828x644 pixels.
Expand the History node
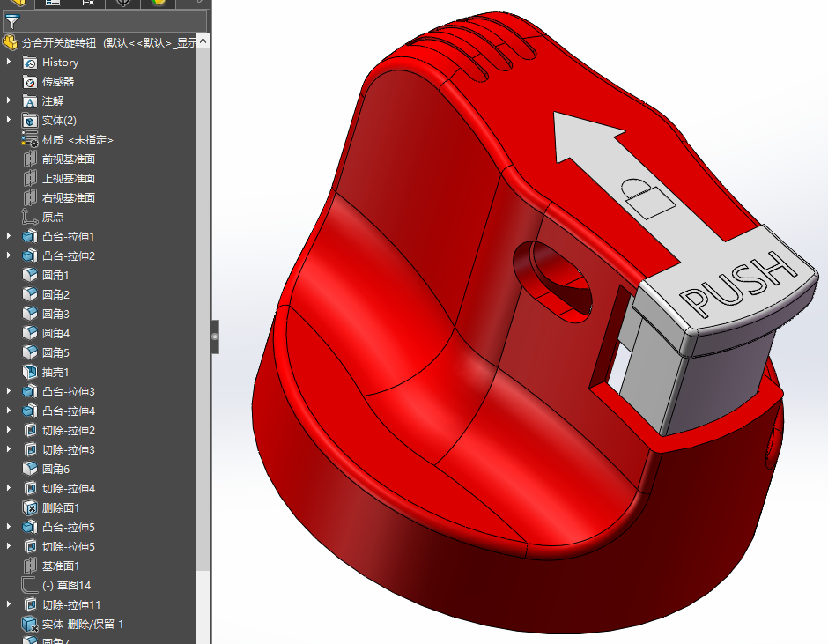9,62
